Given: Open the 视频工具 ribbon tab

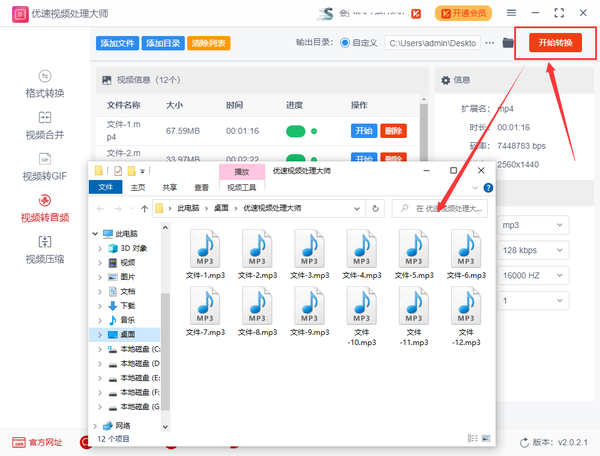Looking at the screenshot, I should (241, 187).
